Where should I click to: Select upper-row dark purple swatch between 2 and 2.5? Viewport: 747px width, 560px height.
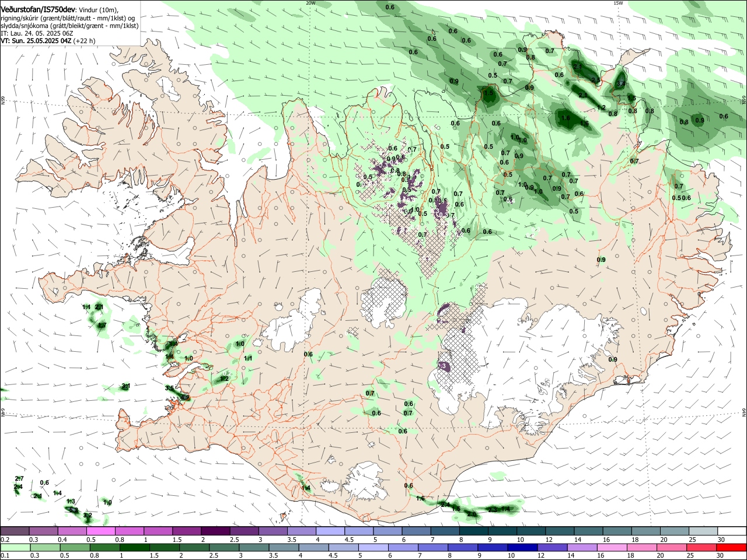(215, 531)
